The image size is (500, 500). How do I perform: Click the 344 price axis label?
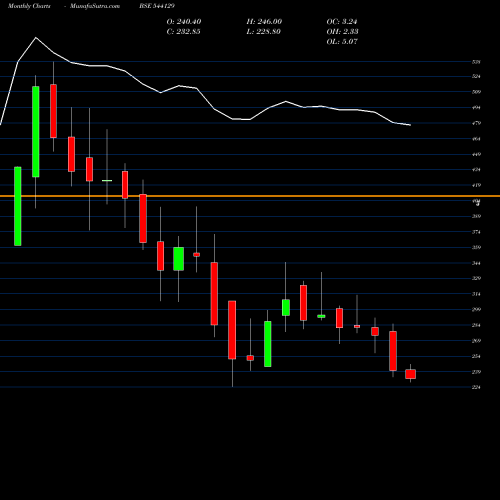coord(476,263)
